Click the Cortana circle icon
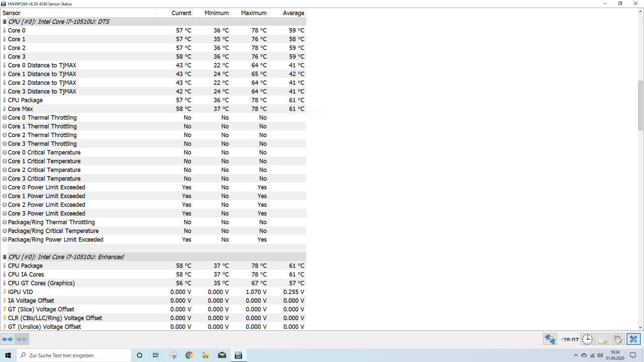The height and width of the screenshot is (362, 644). coord(139,355)
